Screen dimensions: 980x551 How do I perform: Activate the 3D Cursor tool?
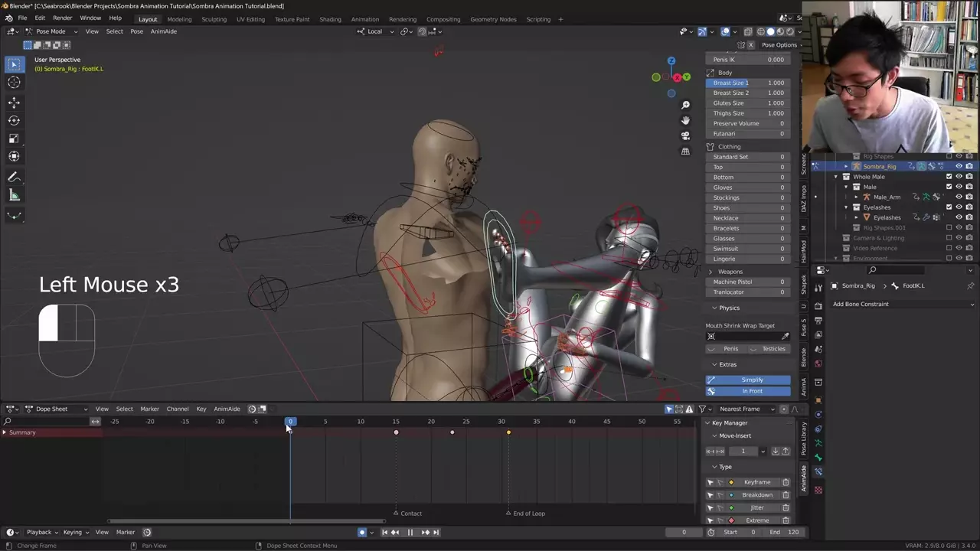tap(14, 83)
